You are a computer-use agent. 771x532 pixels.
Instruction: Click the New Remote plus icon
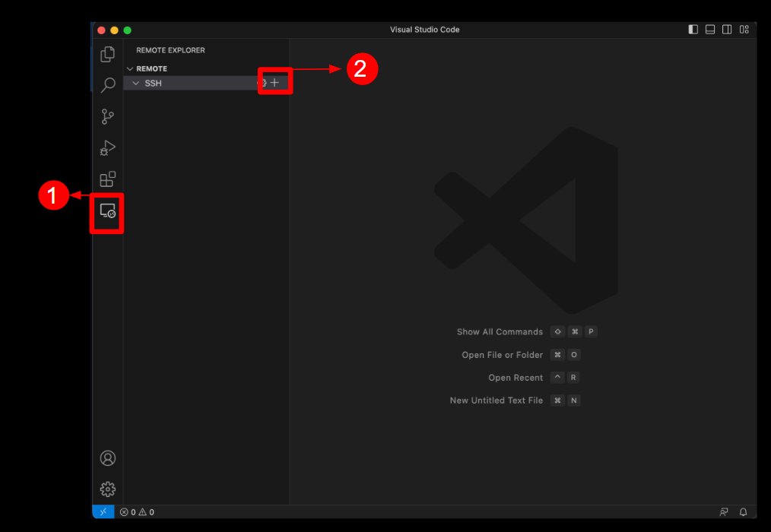tap(275, 83)
